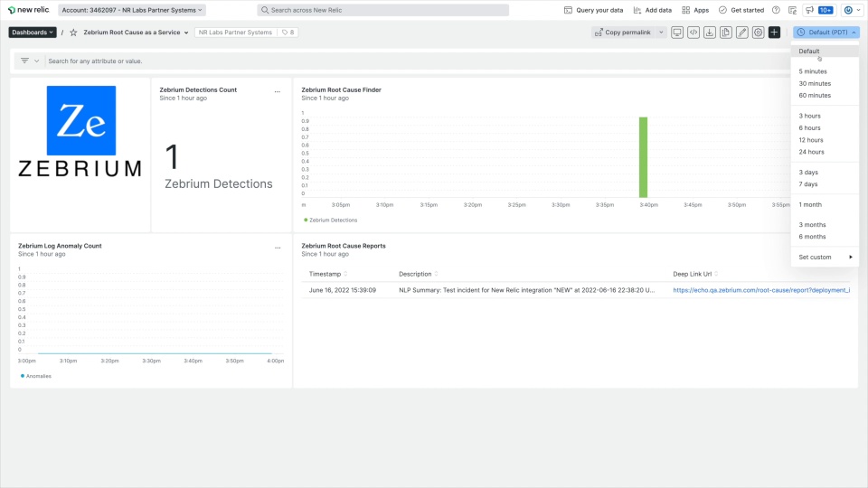Click the Get started link
Image resolution: width=868 pixels, height=488 pixels.
[741, 10]
